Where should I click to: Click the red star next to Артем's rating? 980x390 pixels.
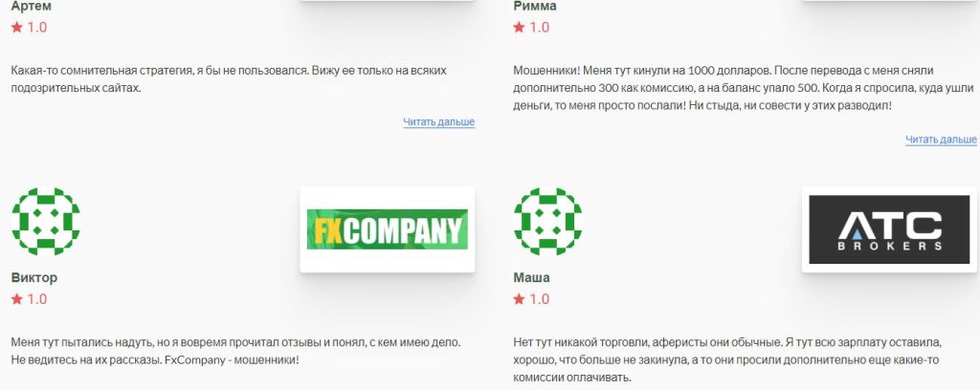17,27
